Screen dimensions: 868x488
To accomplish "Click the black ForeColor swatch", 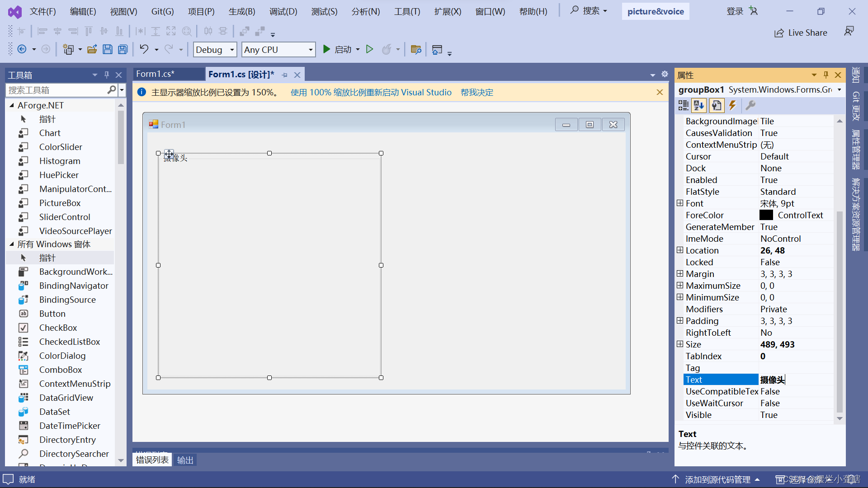I will [766, 215].
